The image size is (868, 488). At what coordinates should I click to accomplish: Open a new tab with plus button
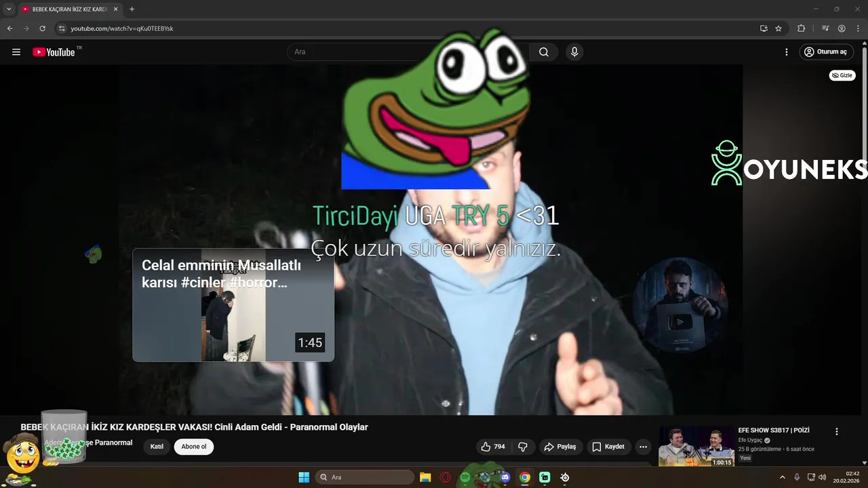tap(132, 9)
